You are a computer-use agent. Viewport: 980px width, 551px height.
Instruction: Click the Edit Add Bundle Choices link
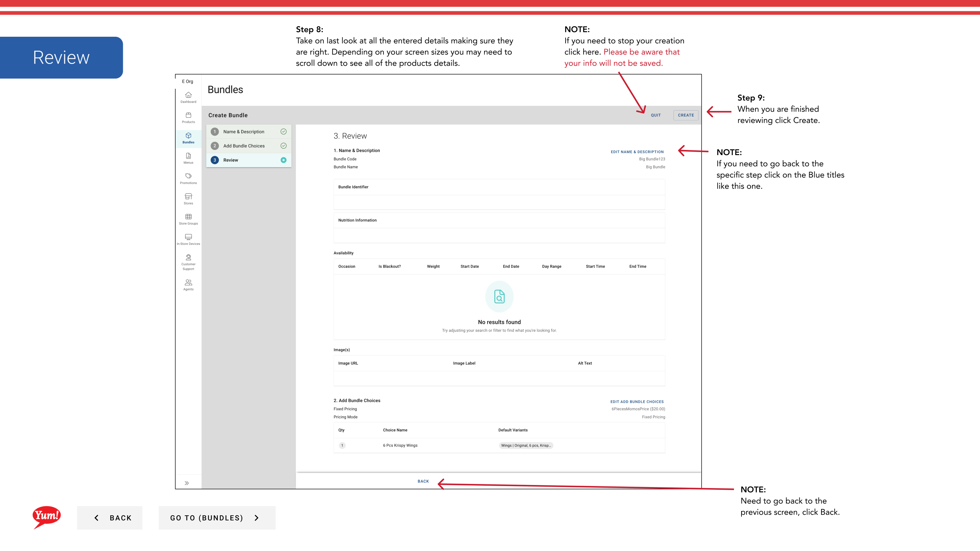(637, 402)
